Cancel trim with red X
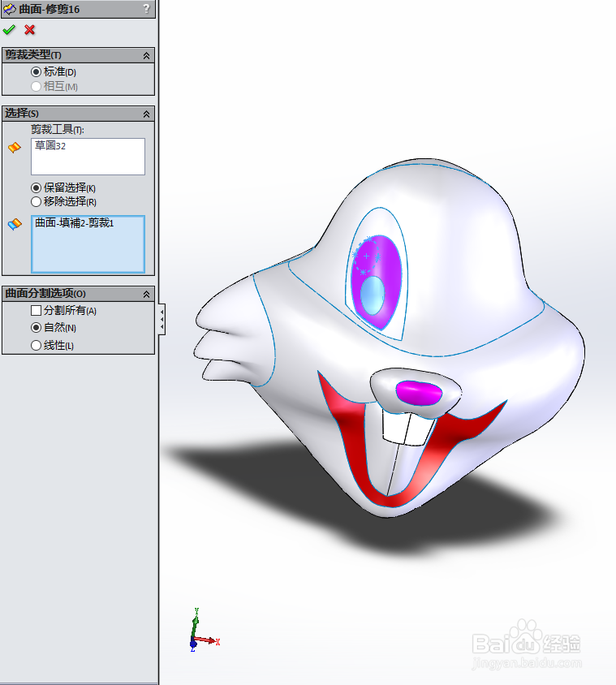The width and height of the screenshot is (616, 685). point(29,30)
